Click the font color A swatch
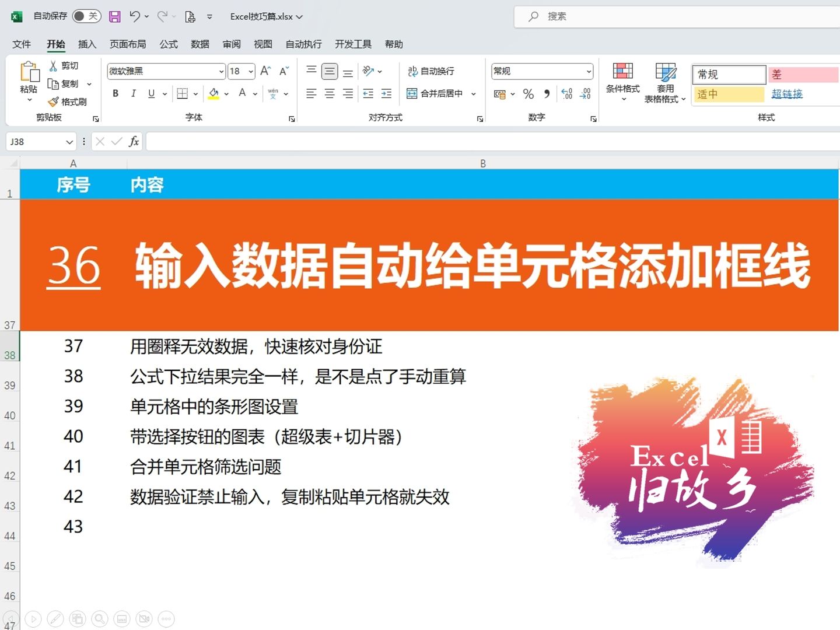Screen dimensions: 840x630 (242, 93)
